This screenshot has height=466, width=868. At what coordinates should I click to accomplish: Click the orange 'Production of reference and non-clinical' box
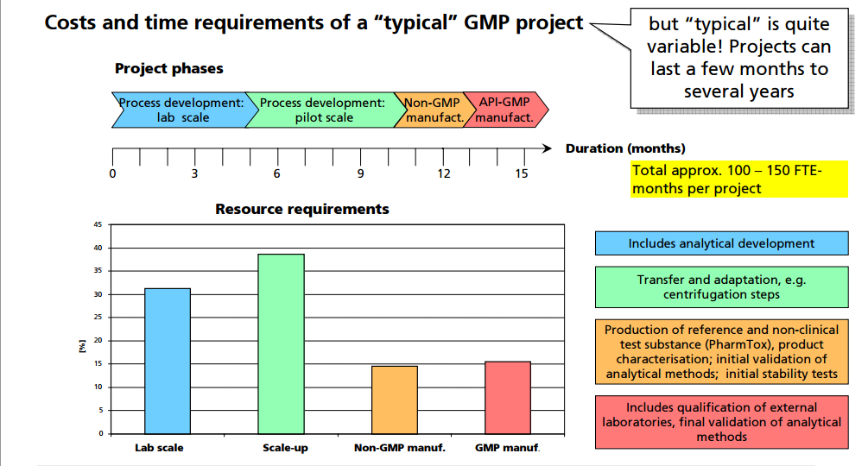(x=722, y=351)
